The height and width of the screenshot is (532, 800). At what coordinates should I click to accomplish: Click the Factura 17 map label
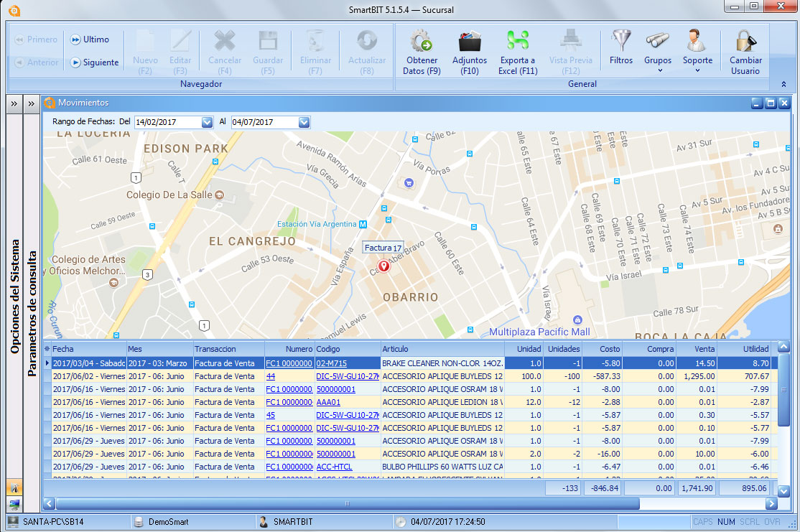click(x=383, y=248)
